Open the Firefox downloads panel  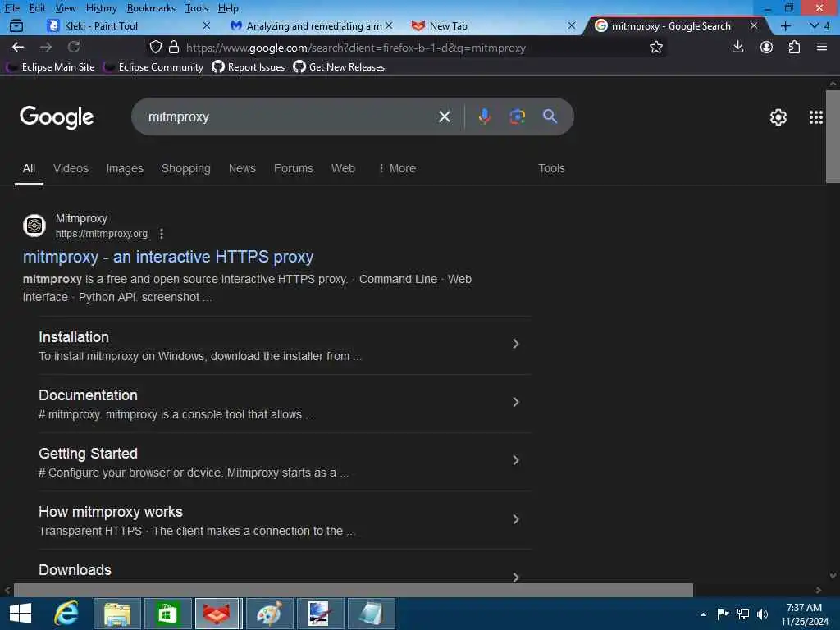[x=737, y=47]
